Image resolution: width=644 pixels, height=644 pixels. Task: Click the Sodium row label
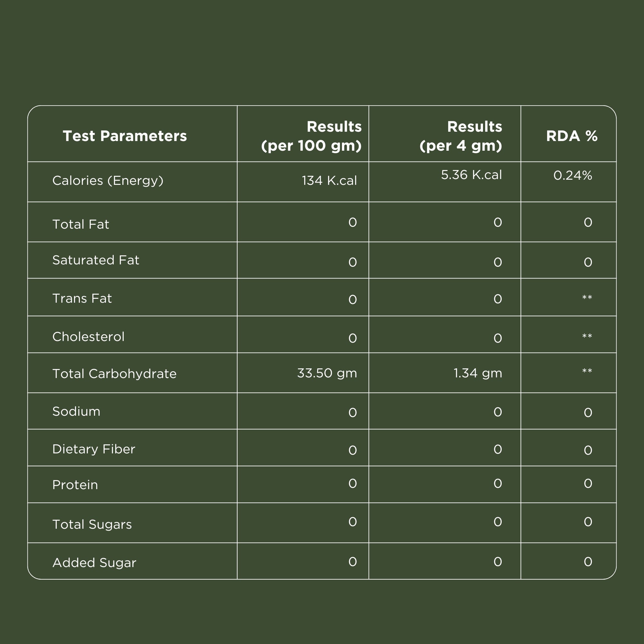[x=76, y=411]
